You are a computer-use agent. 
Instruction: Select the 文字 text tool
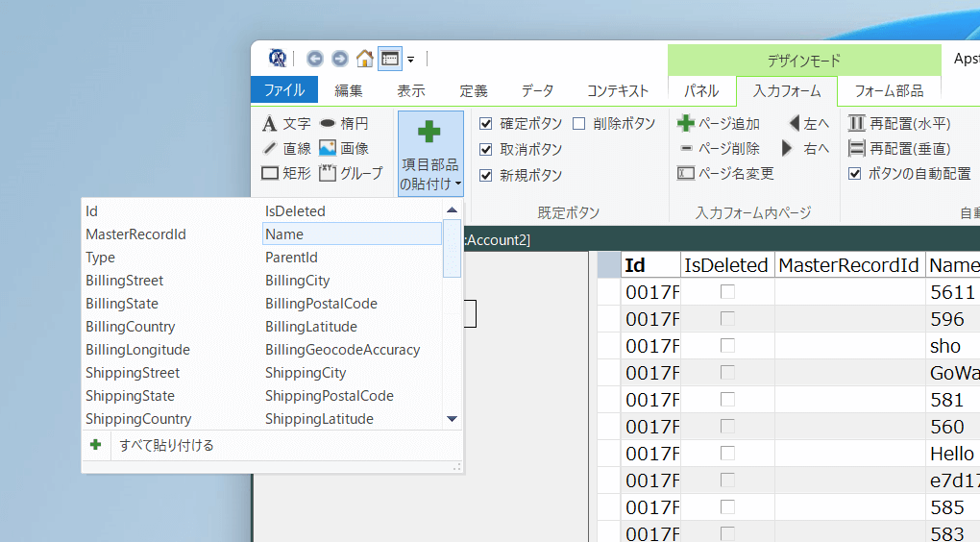coord(286,124)
